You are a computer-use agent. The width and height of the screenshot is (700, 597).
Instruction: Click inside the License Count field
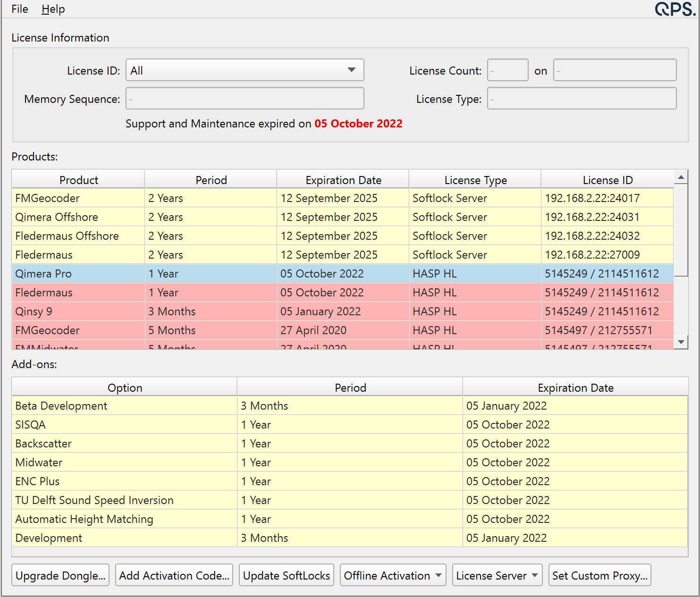507,70
